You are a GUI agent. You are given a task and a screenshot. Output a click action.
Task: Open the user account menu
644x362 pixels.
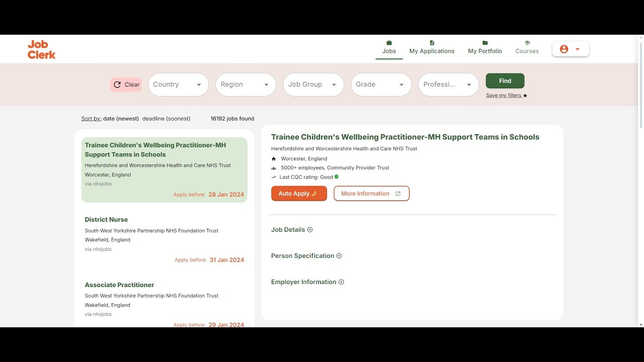571,49
